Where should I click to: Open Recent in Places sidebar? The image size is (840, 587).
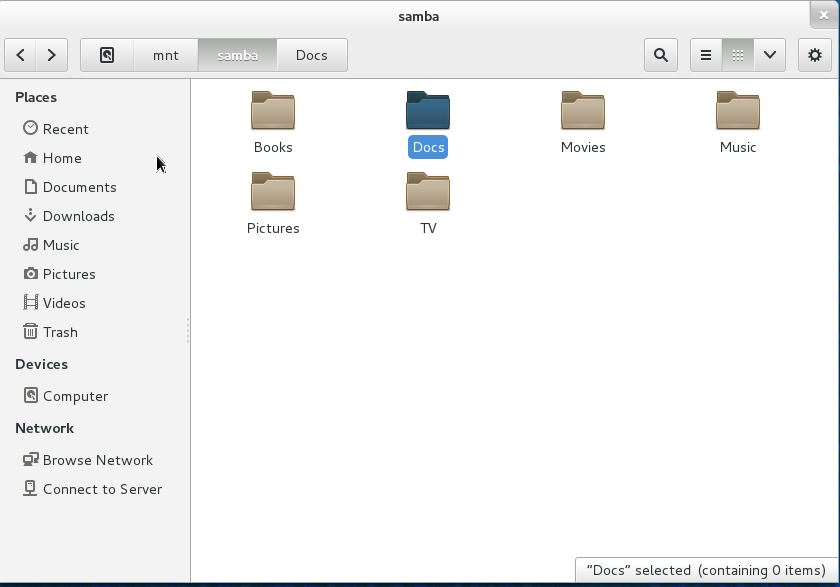pyautogui.click(x=65, y=129)
